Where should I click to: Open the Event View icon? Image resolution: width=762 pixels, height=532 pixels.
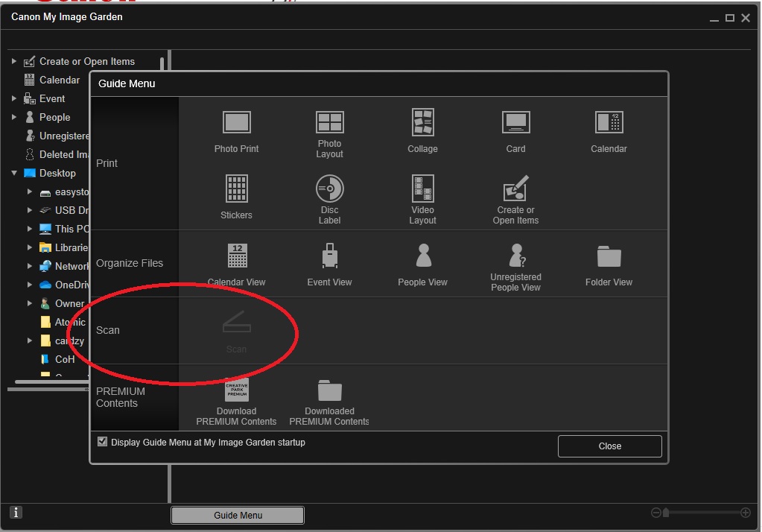[329, 258]
